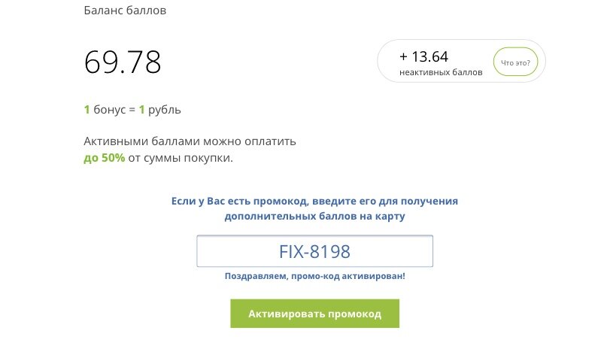Click "дополнительных баллов на карту" text line
Screen dimensions: 604x364
coord(314,216)
